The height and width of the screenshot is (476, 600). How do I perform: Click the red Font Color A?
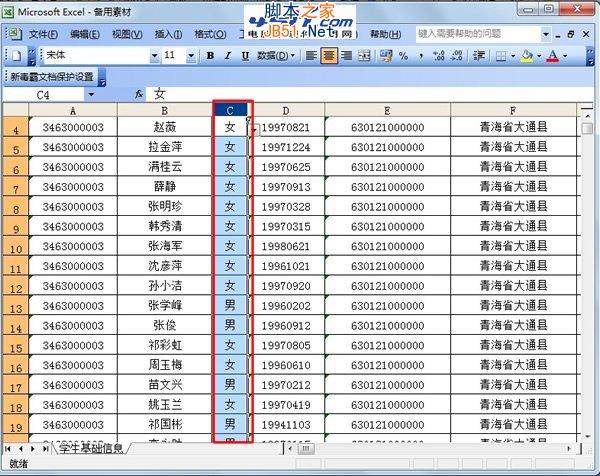pos(553,56)
